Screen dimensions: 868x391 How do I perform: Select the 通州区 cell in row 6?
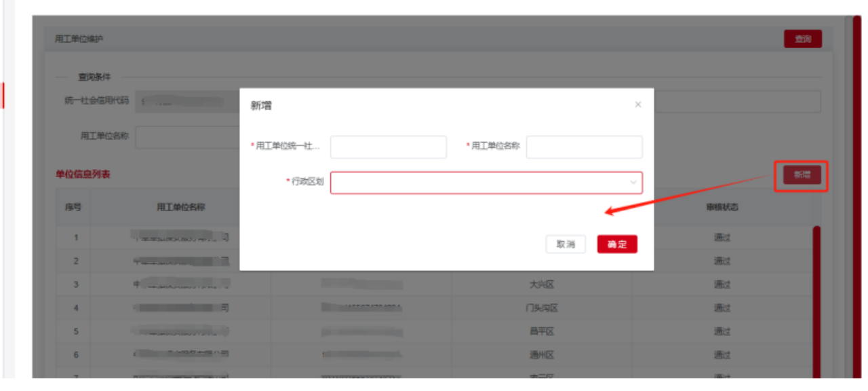tap(542, 354)
